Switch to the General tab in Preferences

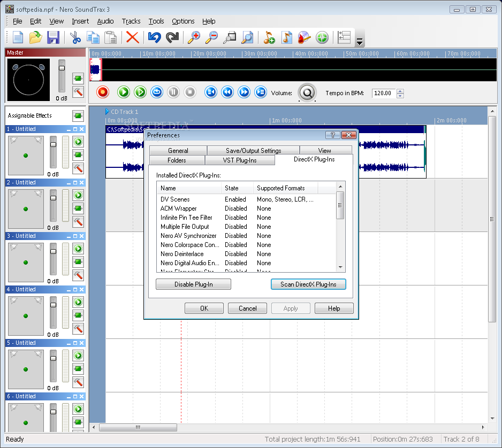coord(178,150)
